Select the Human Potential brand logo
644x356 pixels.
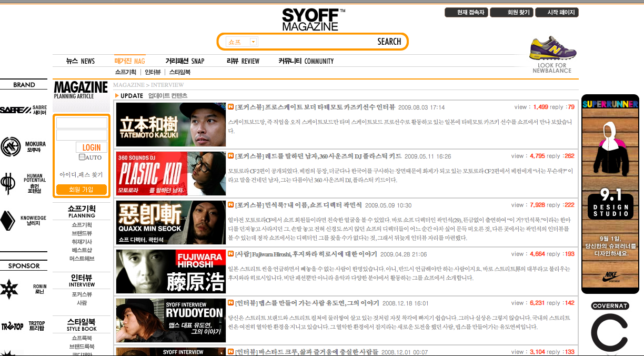pyautogui.click(x=23, y=184)
